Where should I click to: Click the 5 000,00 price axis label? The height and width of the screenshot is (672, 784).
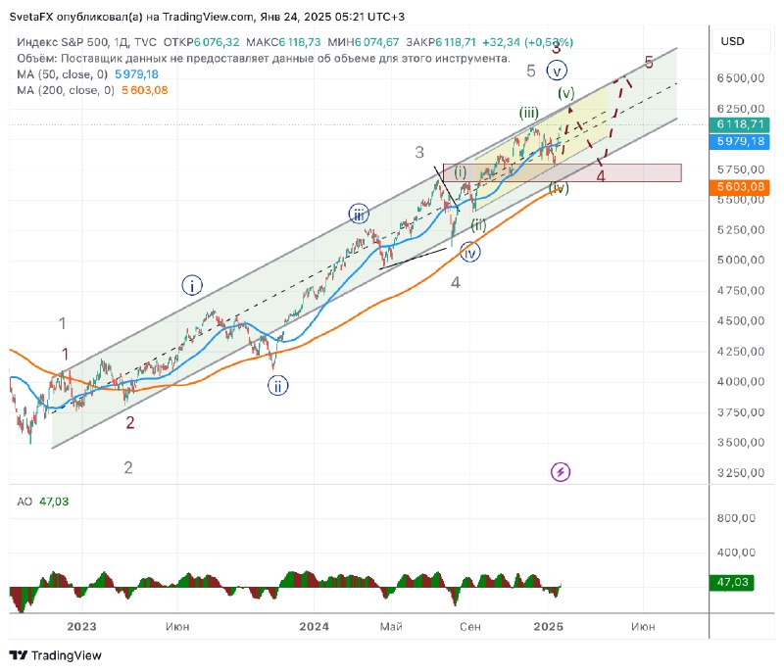pos(741,260)
